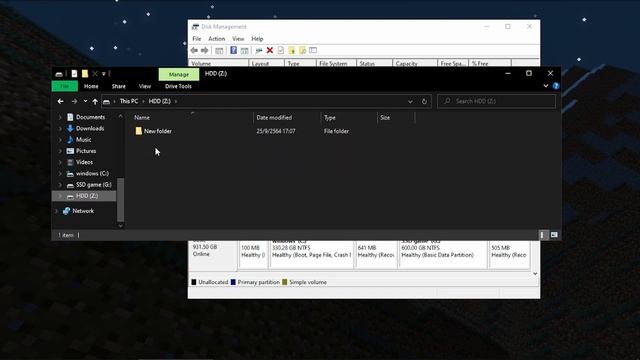The image size is (640, 360).
Task: Click the Back arrow in Disk Management toolbar
Action: pos(194,50)
